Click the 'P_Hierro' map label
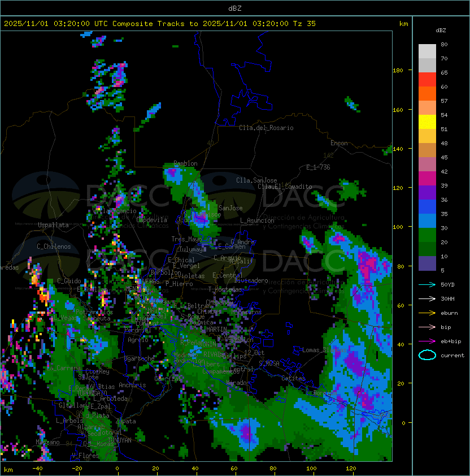 [x=179, y=284]
